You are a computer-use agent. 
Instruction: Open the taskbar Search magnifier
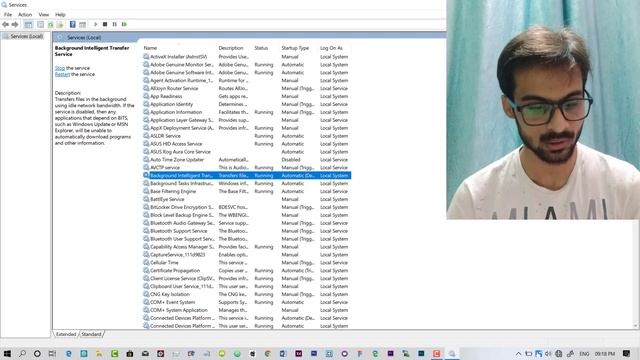tap(22, 353)
